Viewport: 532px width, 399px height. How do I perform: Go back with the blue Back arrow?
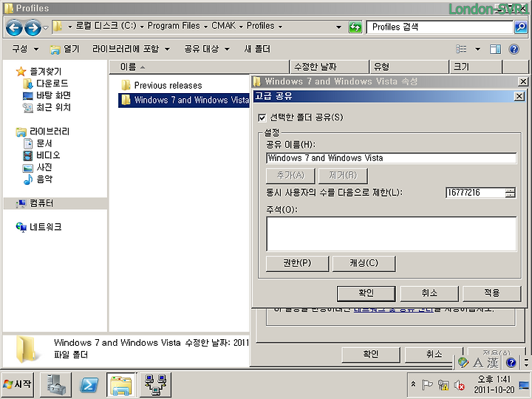click(x=14, y=27)
